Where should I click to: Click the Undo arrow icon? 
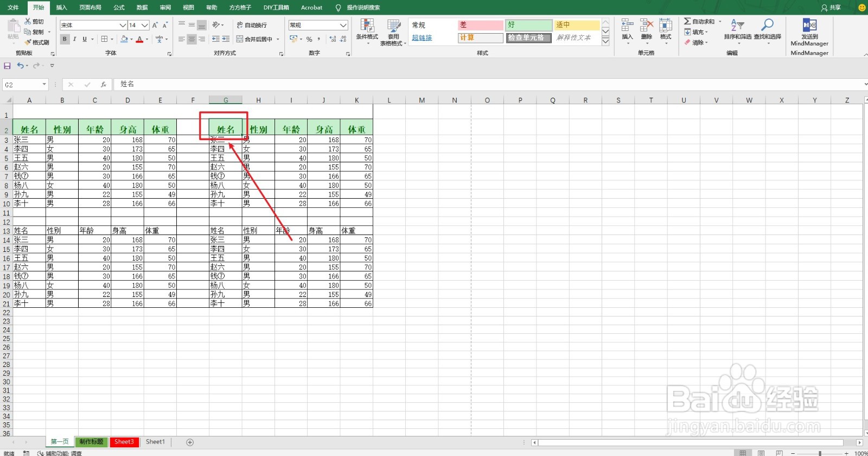coord(20,66)
